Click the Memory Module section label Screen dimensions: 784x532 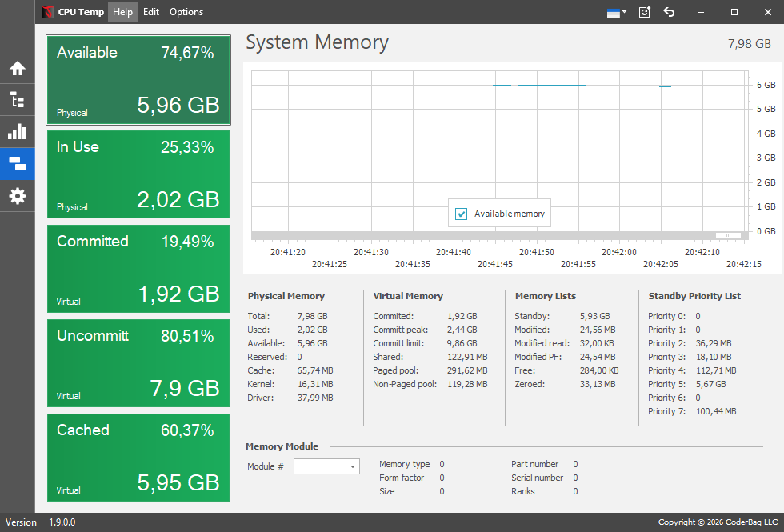point(282,446)
